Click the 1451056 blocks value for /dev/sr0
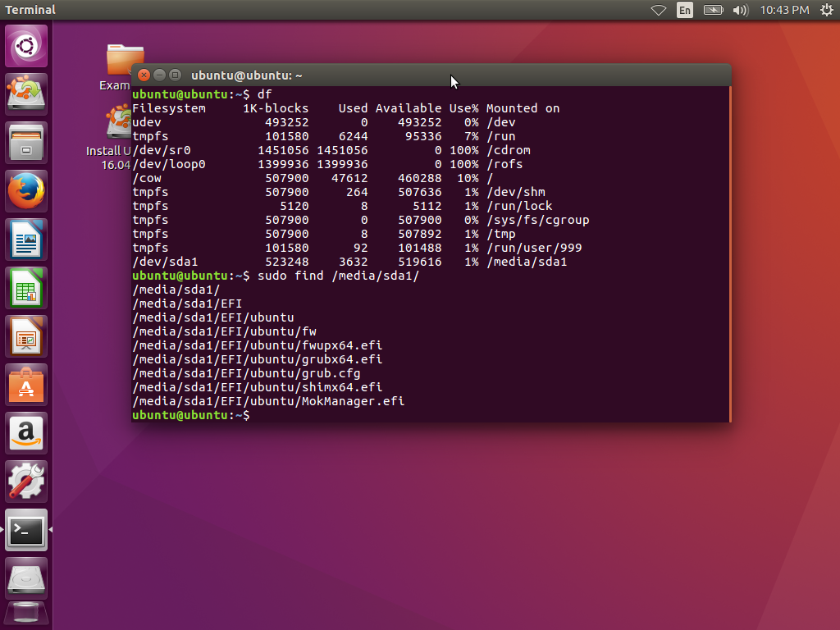The height and width of the screenshot is (630, 840). point(283,151)
